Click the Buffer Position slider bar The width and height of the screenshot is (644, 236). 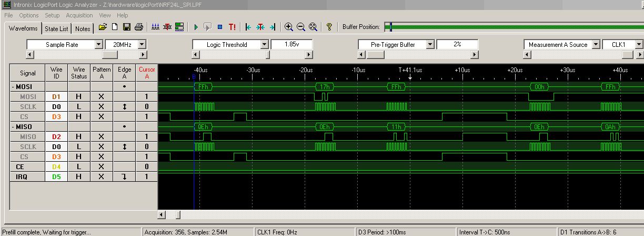click(513, 27)
